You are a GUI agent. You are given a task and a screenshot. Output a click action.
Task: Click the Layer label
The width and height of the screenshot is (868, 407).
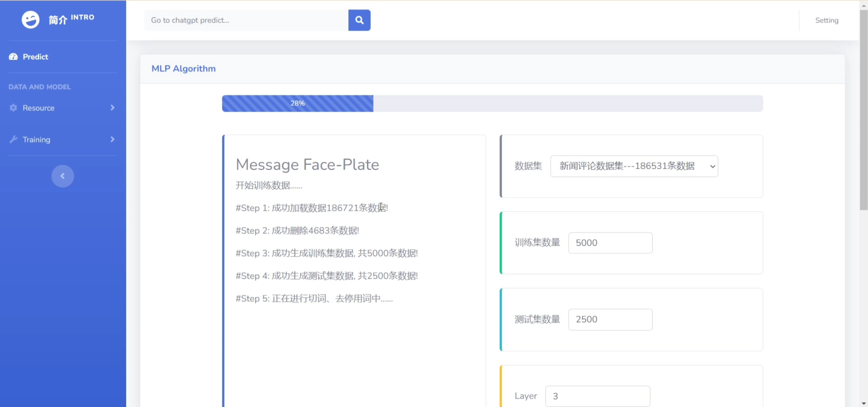[526, 396]
